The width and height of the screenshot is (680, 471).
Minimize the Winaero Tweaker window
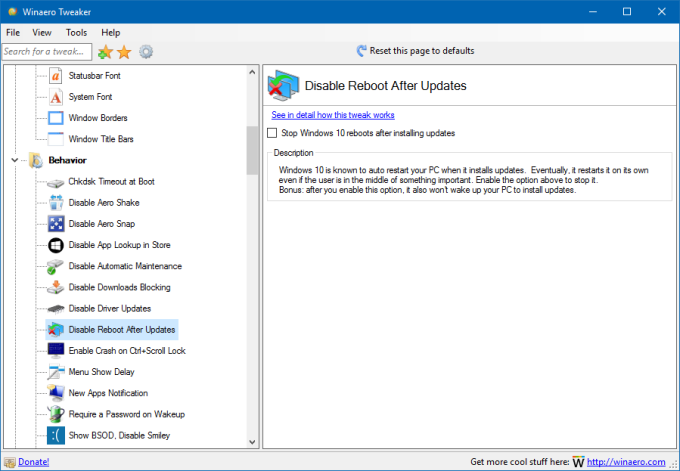click(x=593, y=12)
